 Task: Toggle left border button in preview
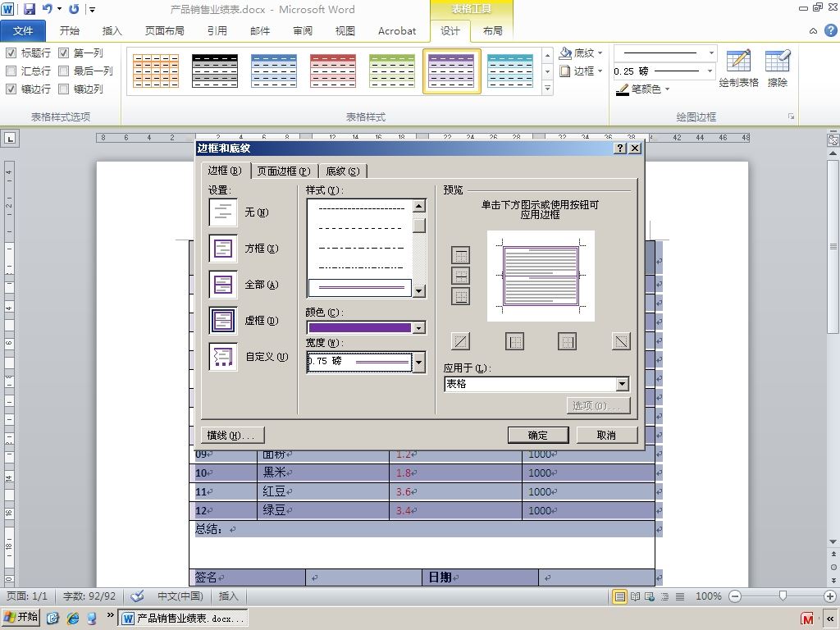pos(514,341)
